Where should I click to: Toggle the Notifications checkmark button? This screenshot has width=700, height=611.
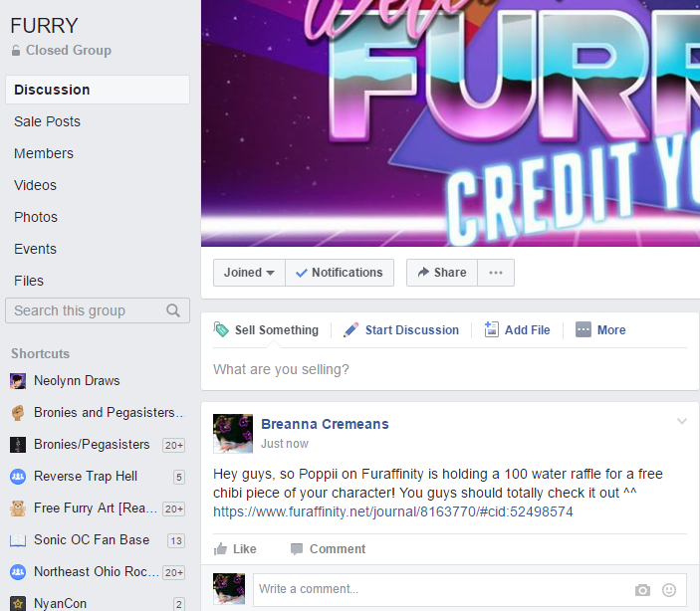point(340,273)
